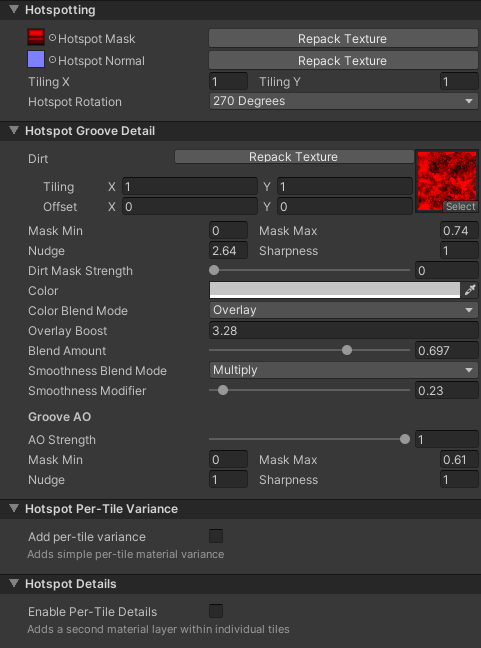Image resolution: width=481 pixels, height=648 pixels.
Task: Open object picker next to Hotspot Mask
Action: [x=52, y=38]
